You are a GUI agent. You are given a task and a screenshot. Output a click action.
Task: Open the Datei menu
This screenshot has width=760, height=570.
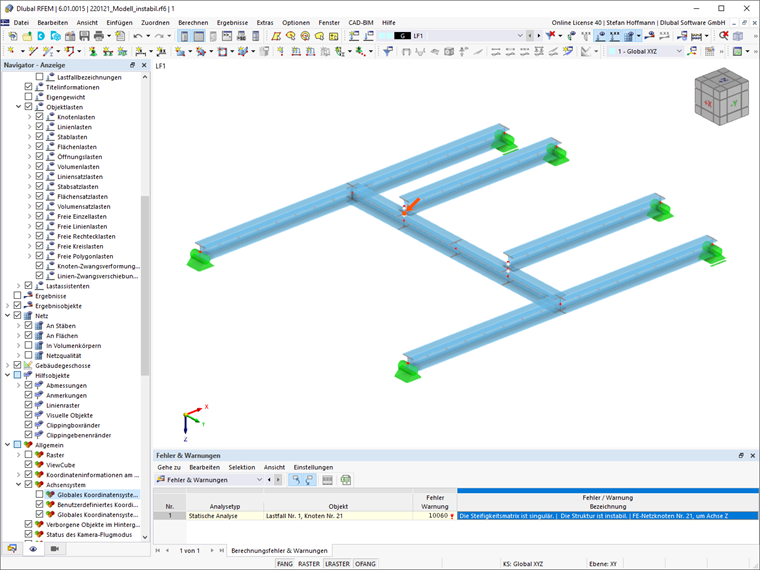(21, 22)
